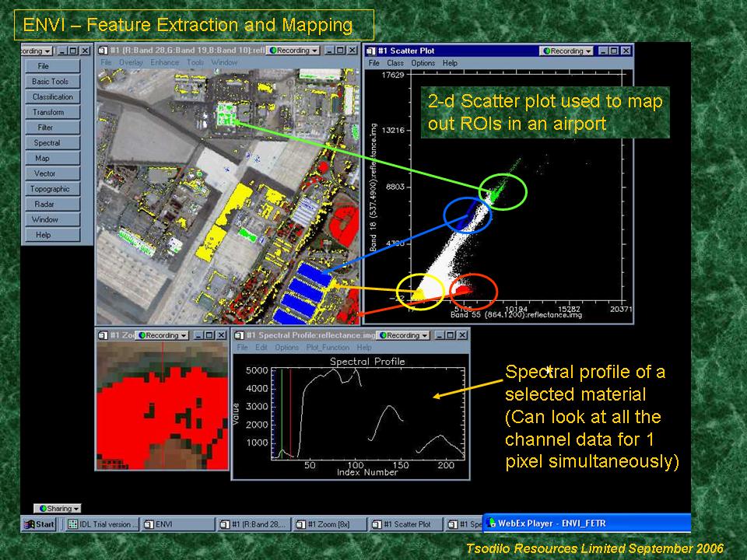
Task: Open the Classification menu button
Action: click(52, 96)
